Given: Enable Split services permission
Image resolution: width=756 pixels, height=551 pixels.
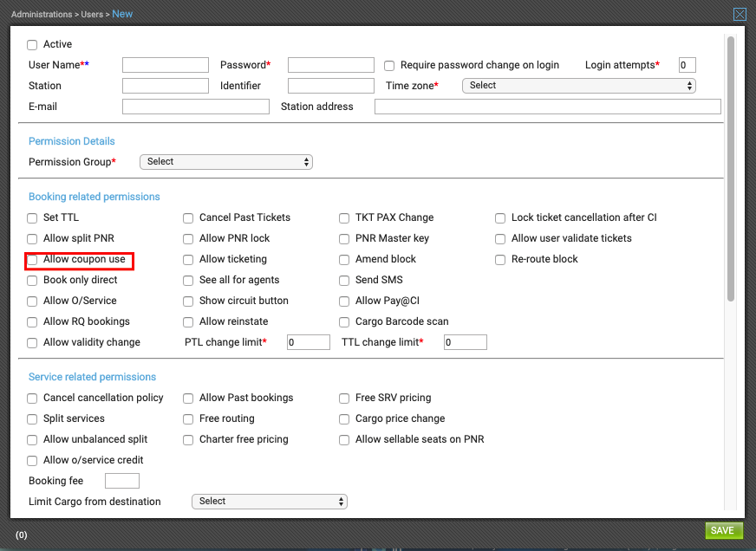Looking at the screenshot, I should coord(32,419).
